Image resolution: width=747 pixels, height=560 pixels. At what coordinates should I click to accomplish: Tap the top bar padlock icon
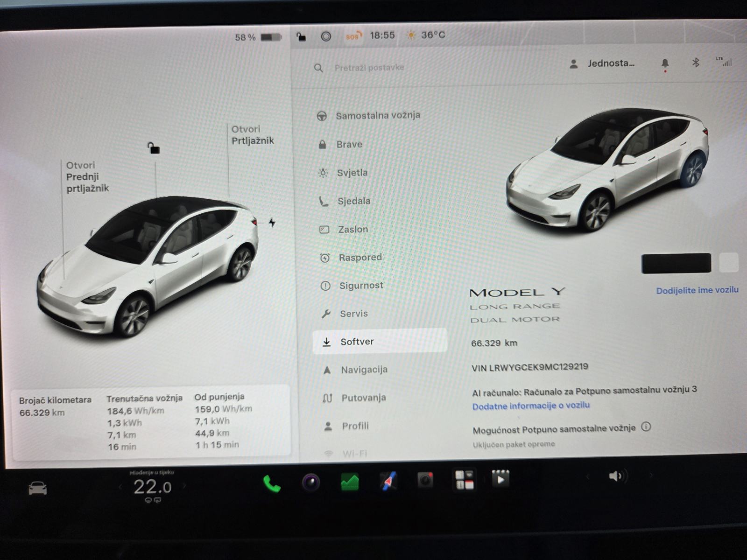click(301, 36)
